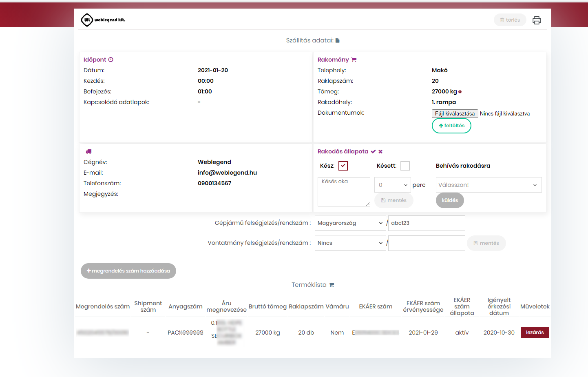The image size is (588, 377).
Task: Open the Magyarország vehicle country dropdown
Action: pyautogui.click(x=350, y=223)
